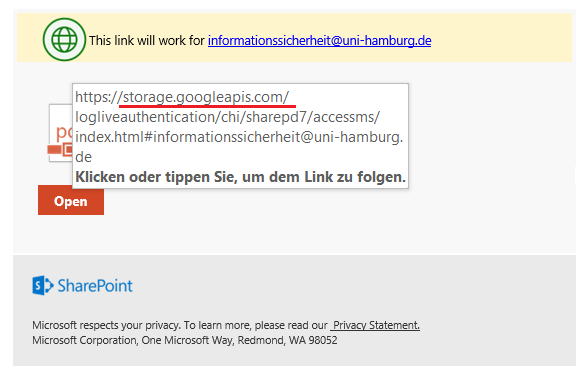Click 'This link will work for' text
This screenshot has height=373, width=588.
point(147,40)
